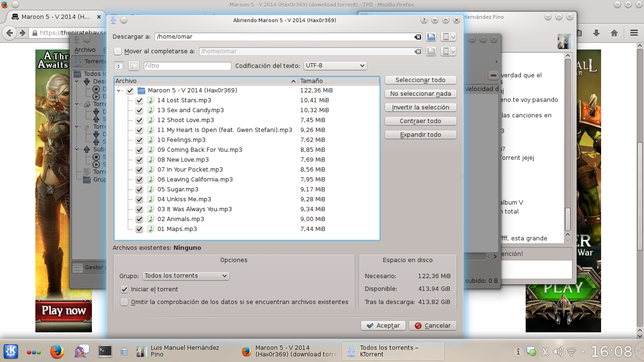The image size is (644, 362).
Task: Click the volume icon in system tray
Action: [558, 352]
